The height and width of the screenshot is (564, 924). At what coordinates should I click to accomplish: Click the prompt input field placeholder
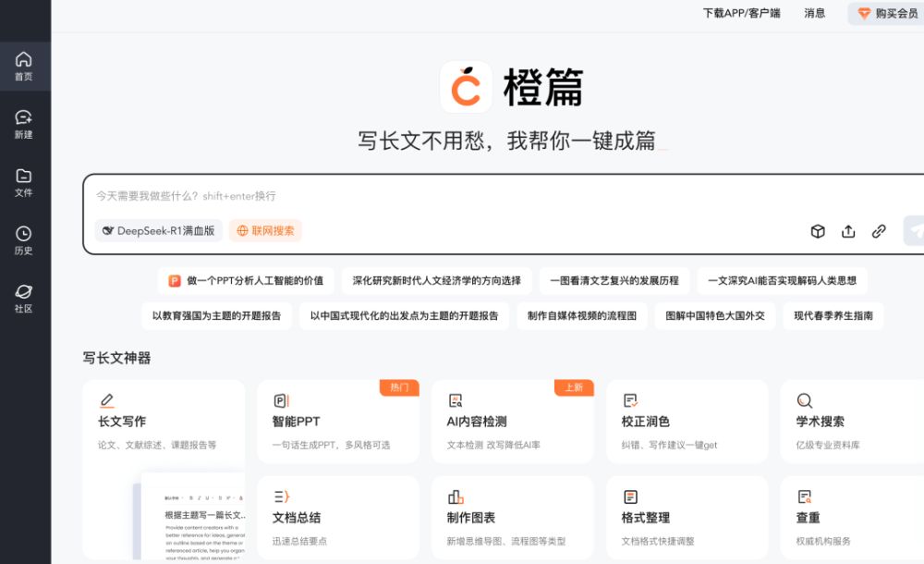coord(186,196)
